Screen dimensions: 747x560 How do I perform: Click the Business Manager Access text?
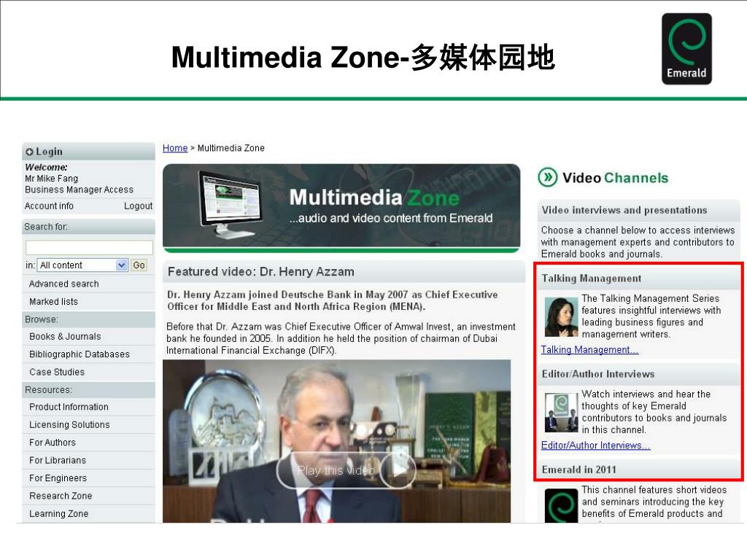(79, 190)
